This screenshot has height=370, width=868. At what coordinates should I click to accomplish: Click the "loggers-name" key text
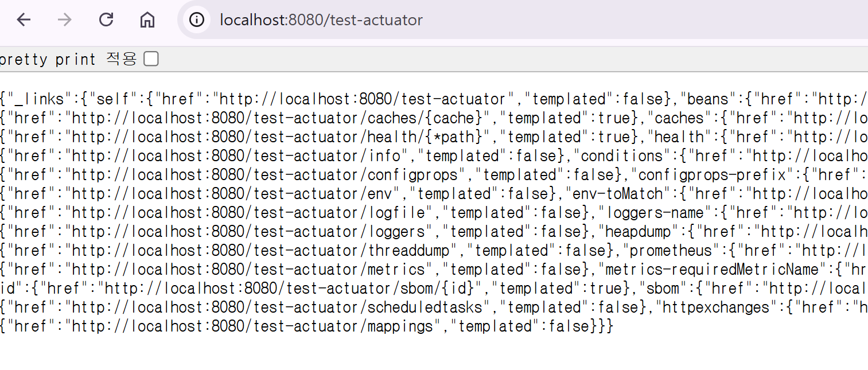point(654,213)
